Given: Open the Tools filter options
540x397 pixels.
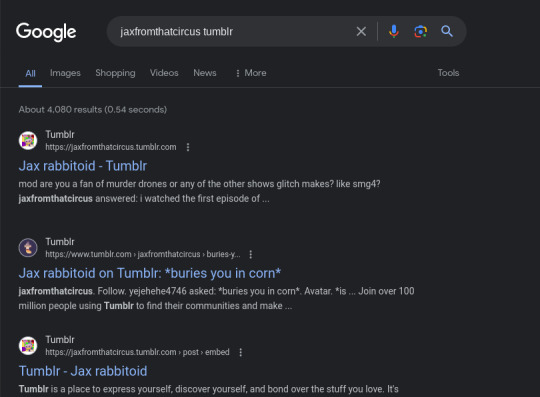Looking at the screenshot, I should 448,73.
